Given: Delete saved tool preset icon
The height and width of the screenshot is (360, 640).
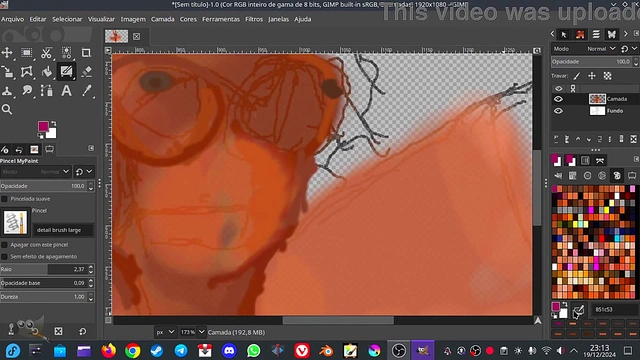Looking at the screenshot, I should 58,331.
